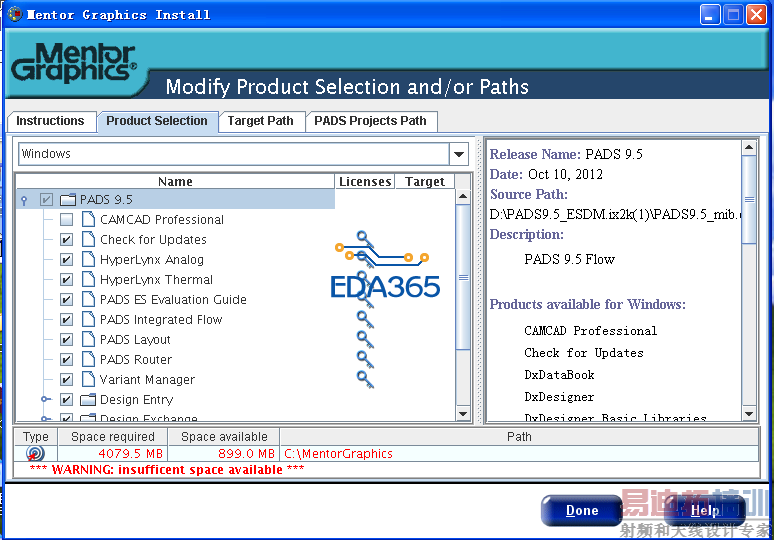Deselect the PADS Layout checkbox
The image size is (774, 540).
(66, 339)
